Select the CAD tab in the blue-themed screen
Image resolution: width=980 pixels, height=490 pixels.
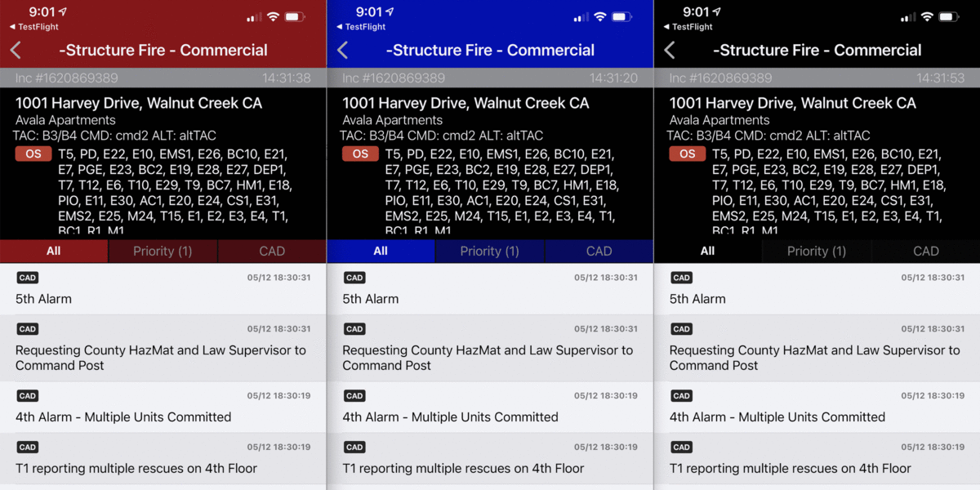(x=599, y=251)
